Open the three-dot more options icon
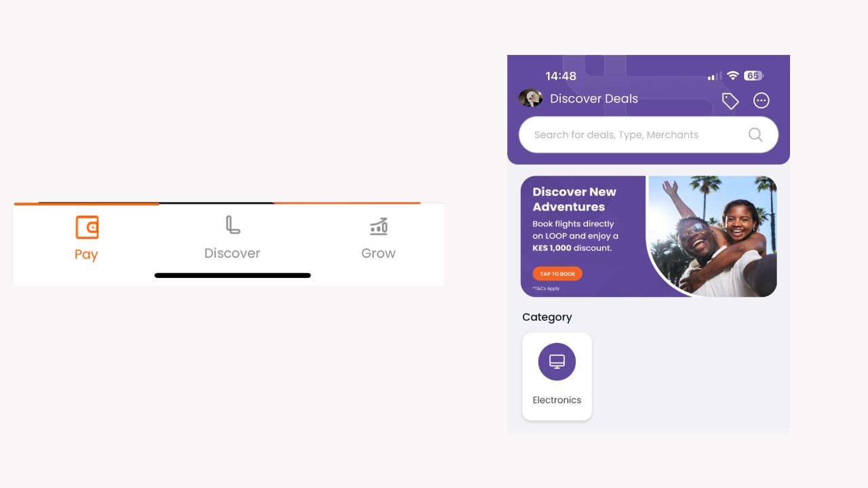Screen dimensions: 868x488 coord(762,101)
